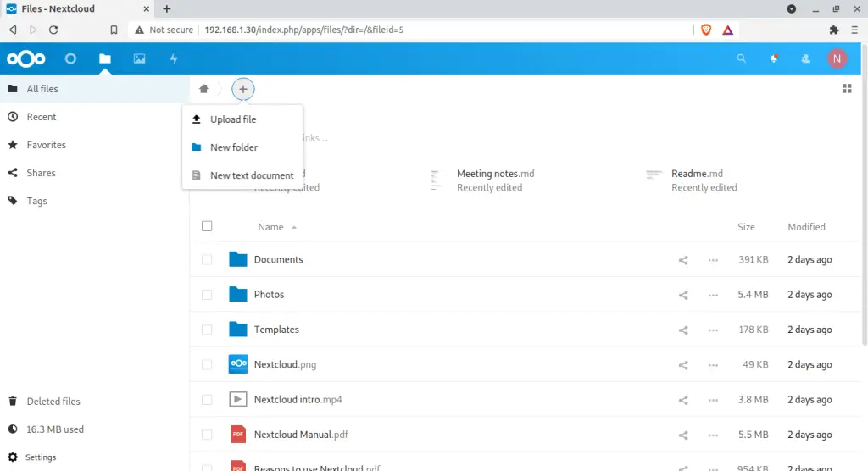The height and width of the screenshot is (471, 868).
Task: Check the Nextcloud.png checkbox
Action: [207, 365]
